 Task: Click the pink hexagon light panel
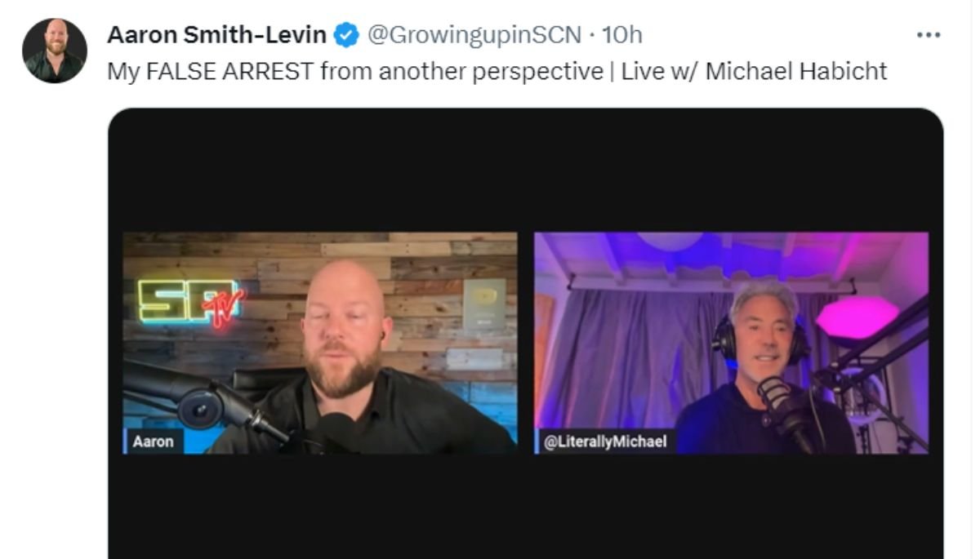click(x=857, y=317)
